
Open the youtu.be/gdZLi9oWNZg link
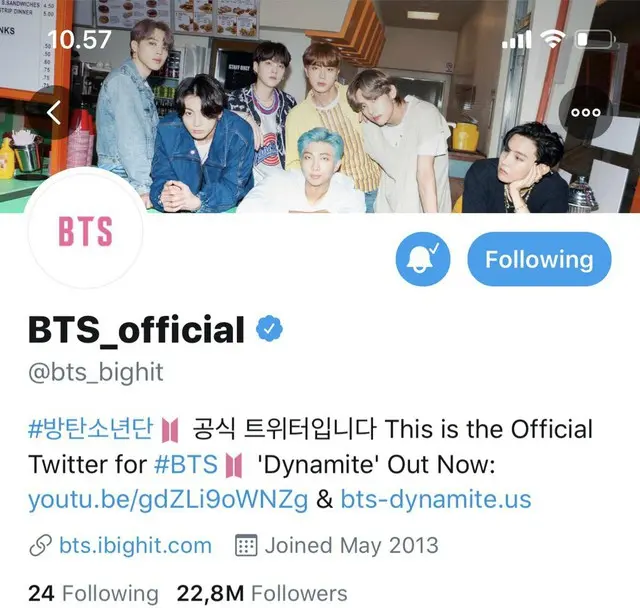pyautogui.click(x=168, y=500)
